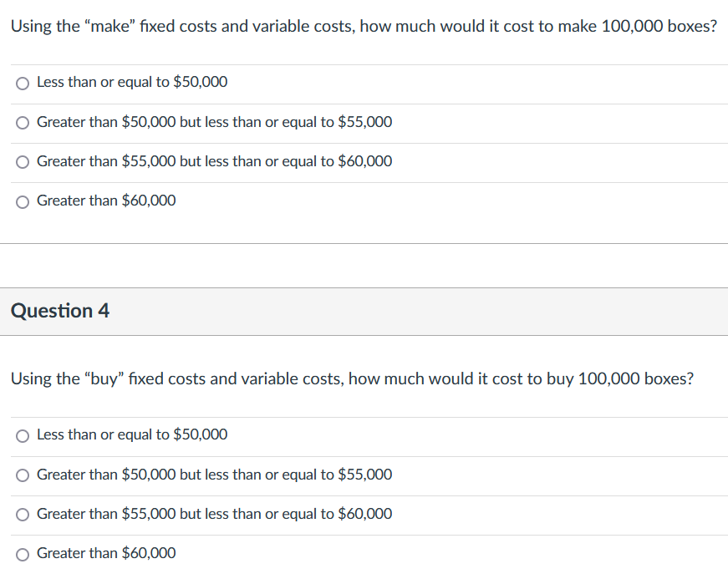
Task: Mark 'Greater than $60,000' radio for make question
Action: pos(23,202)
